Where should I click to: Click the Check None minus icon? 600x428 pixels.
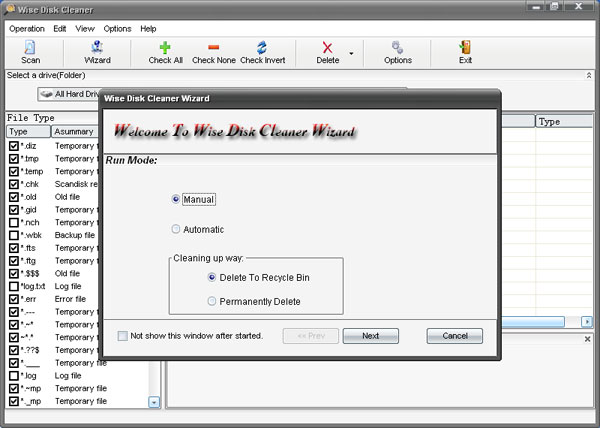[214, 47]
